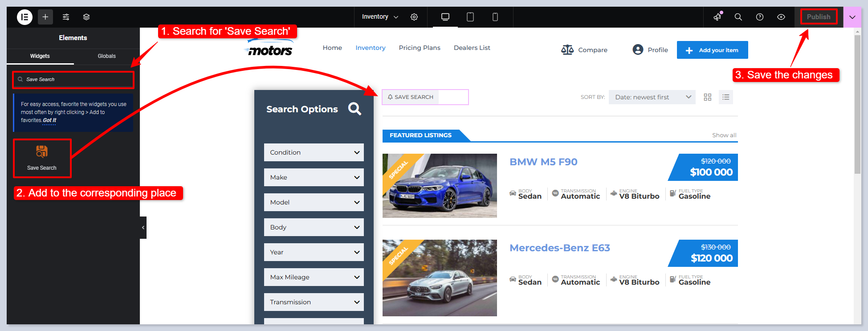Click the Add your item button

click(x=712, y=50)
